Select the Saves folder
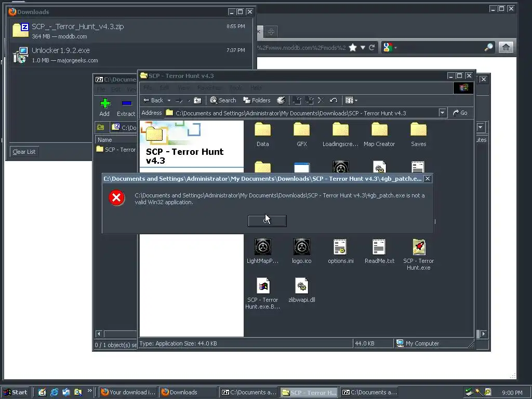Viewport: 532px width, 399px height. [x=418, y=135]
